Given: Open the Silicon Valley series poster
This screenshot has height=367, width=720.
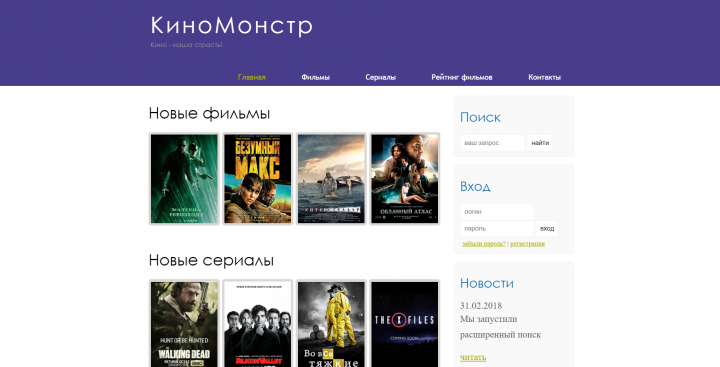Looking at the screenshot, I should (258, 323).
